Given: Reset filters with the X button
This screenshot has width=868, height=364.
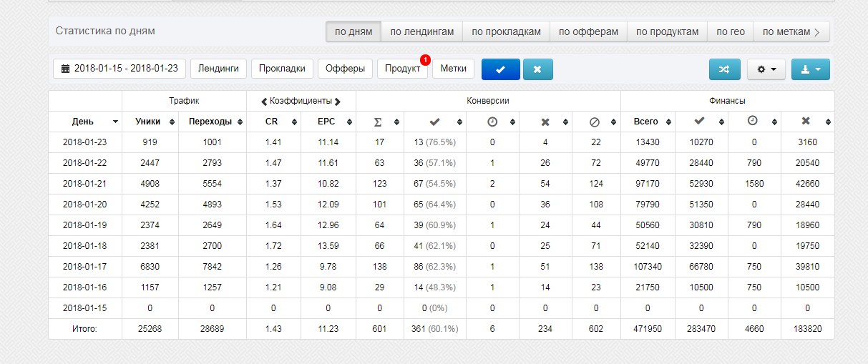Looking at the screenshot, I should (x=537, y=69).
